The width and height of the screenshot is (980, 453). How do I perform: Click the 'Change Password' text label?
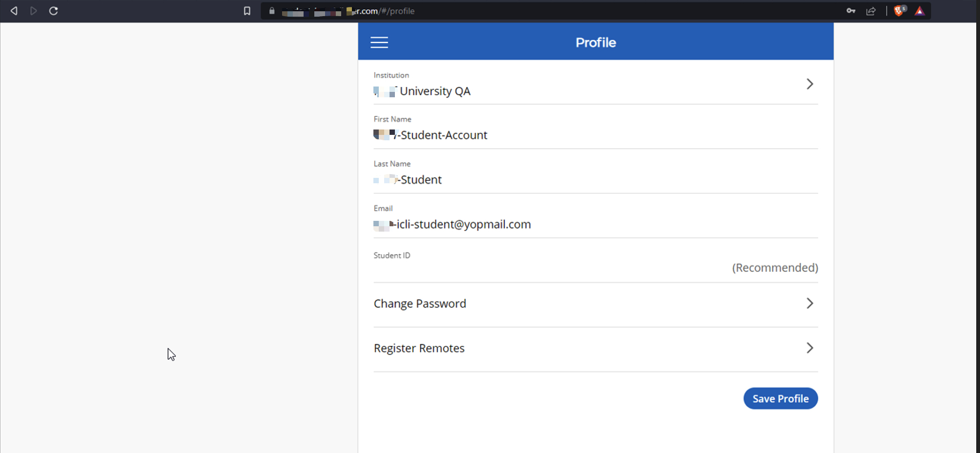420,304
